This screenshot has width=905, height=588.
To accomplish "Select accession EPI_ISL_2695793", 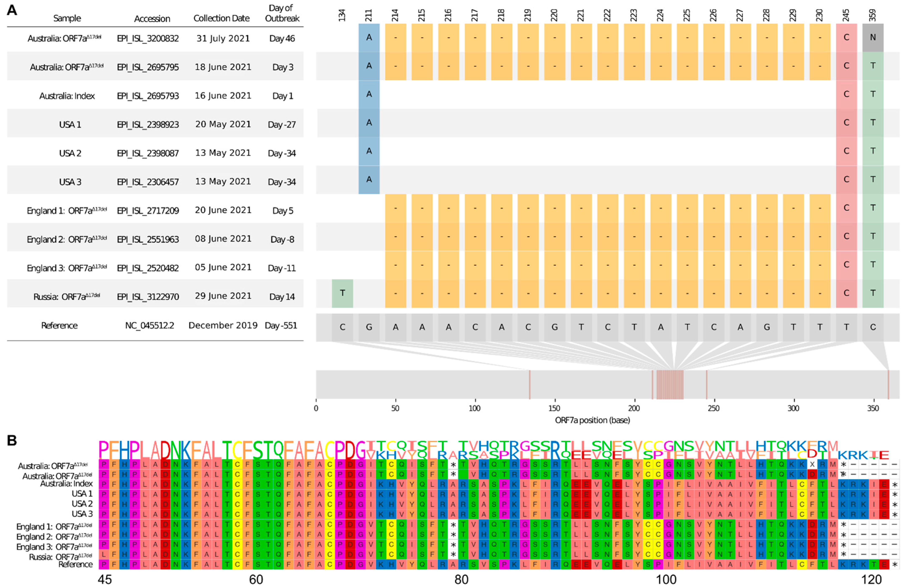I will click(148, 96).
